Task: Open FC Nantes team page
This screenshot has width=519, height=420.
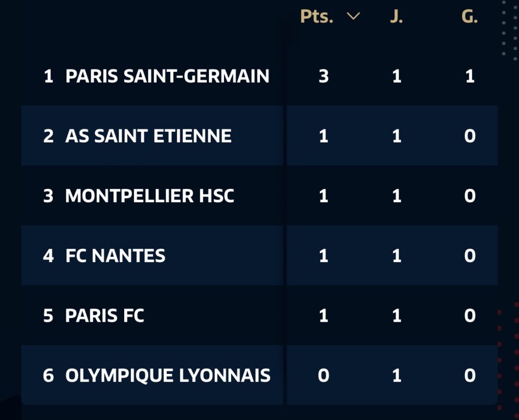Action: click(x=116, y=255)
